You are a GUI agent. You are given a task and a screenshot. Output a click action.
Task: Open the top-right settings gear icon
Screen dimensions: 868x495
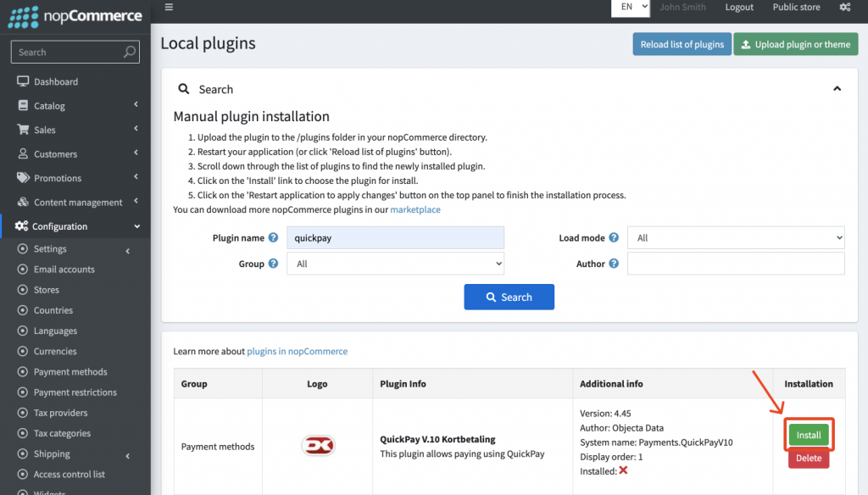pyautogui.click(x=844, y=7)
